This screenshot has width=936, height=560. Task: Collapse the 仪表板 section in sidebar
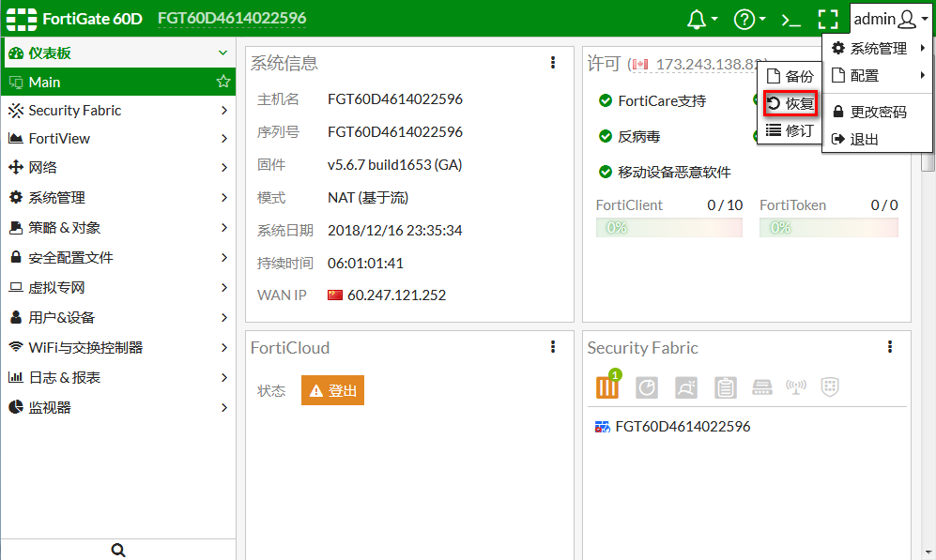pyautogui.click(x=222, y=53)
